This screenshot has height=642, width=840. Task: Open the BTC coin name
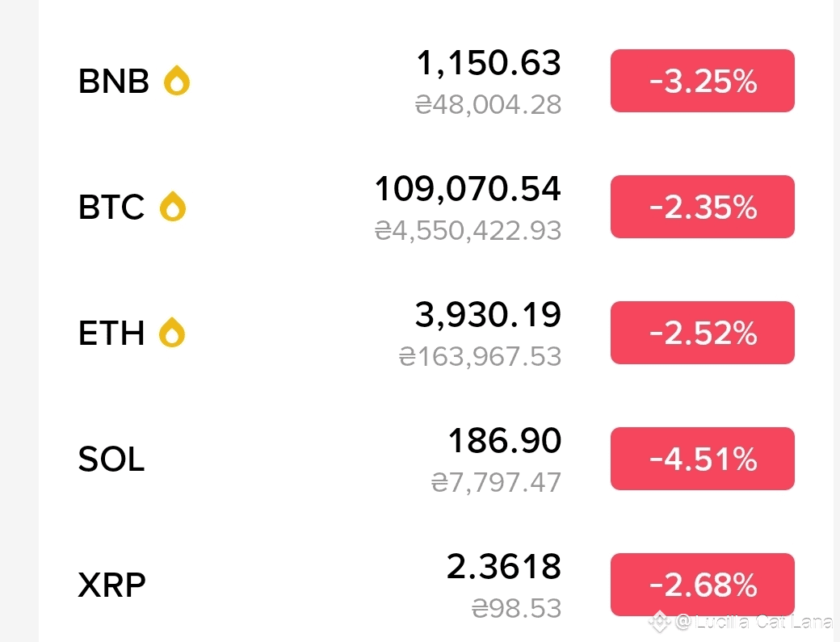[x=111, y=207]
